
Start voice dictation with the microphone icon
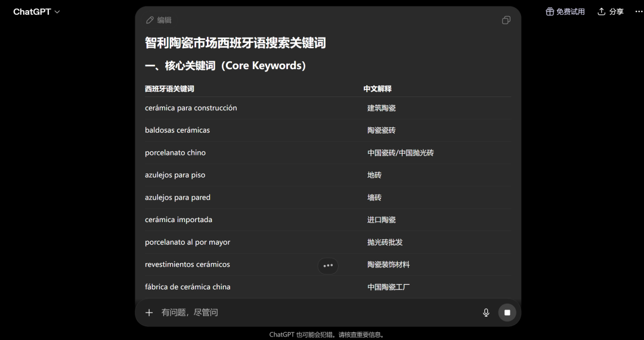tap(486, 313)
